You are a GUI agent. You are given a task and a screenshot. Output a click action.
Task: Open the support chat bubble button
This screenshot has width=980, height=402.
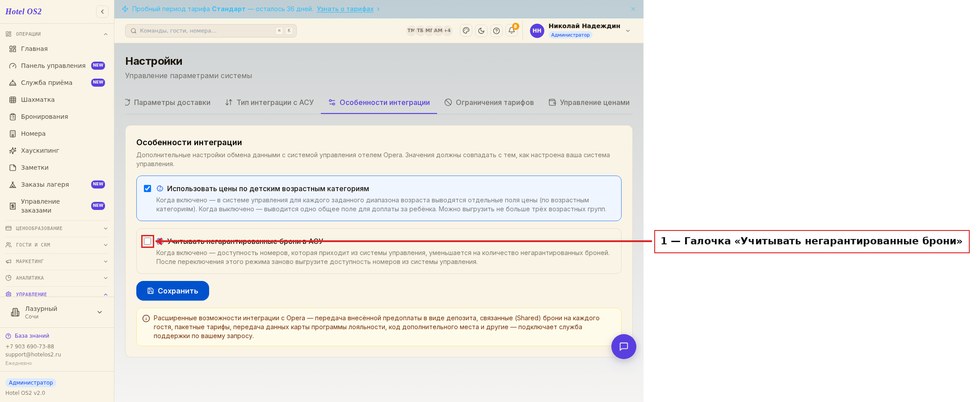624,347
